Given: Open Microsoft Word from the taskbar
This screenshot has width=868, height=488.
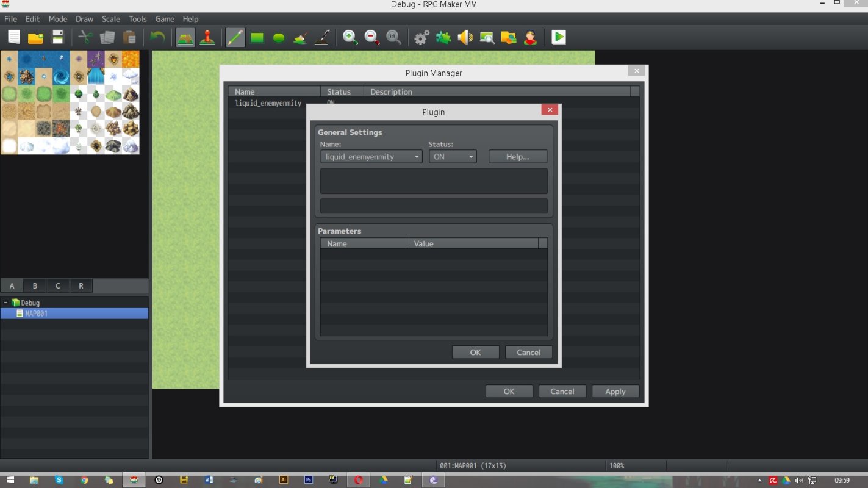Looking at the screenshot, I should 209,480.
